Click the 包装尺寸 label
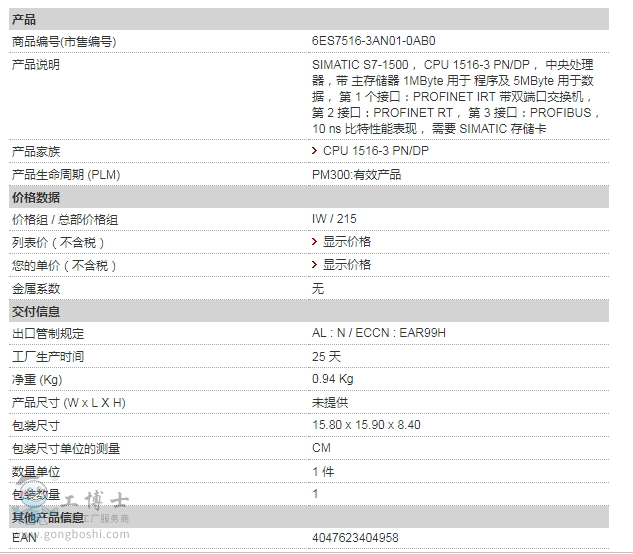 (x=36, y=426)
